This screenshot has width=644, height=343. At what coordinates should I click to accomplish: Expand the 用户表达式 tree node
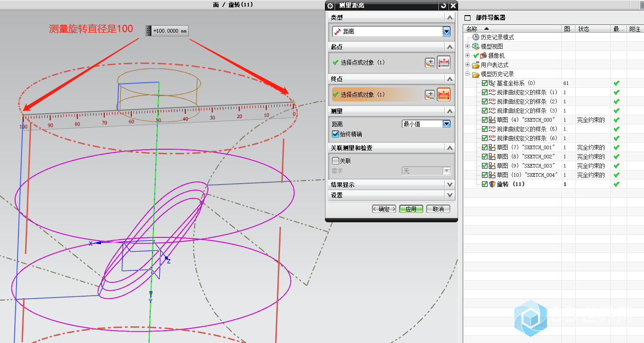point(468,65)
